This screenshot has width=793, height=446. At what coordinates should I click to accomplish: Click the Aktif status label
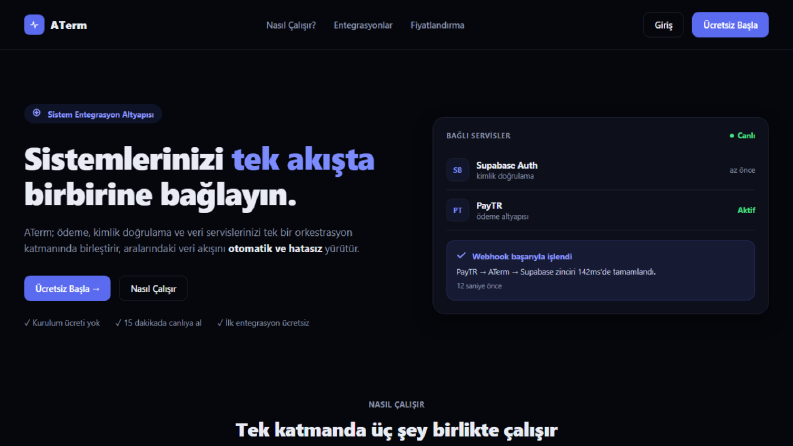(746, 210)
